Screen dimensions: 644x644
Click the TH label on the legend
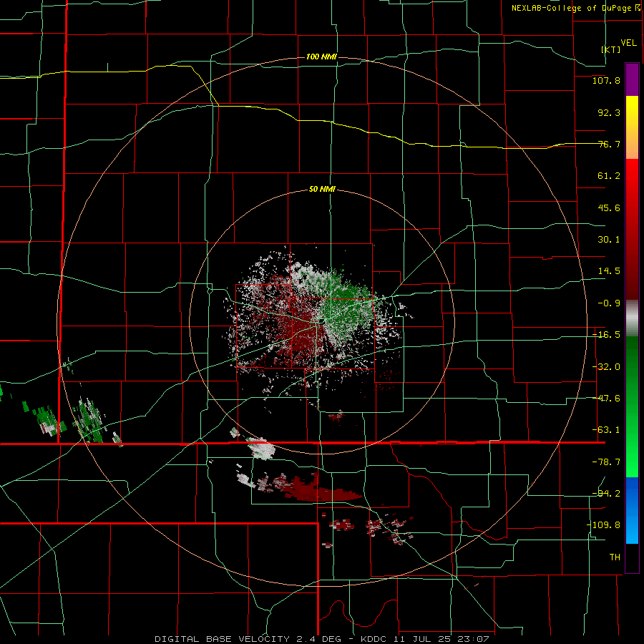point(615,557)
